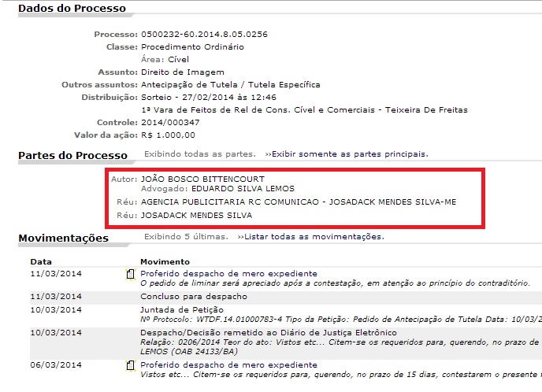Click defendant AGENCIA PUBLICITARIA RC COMUNICAO
Viewport: 542px width, 392px height.
point(299,202)
